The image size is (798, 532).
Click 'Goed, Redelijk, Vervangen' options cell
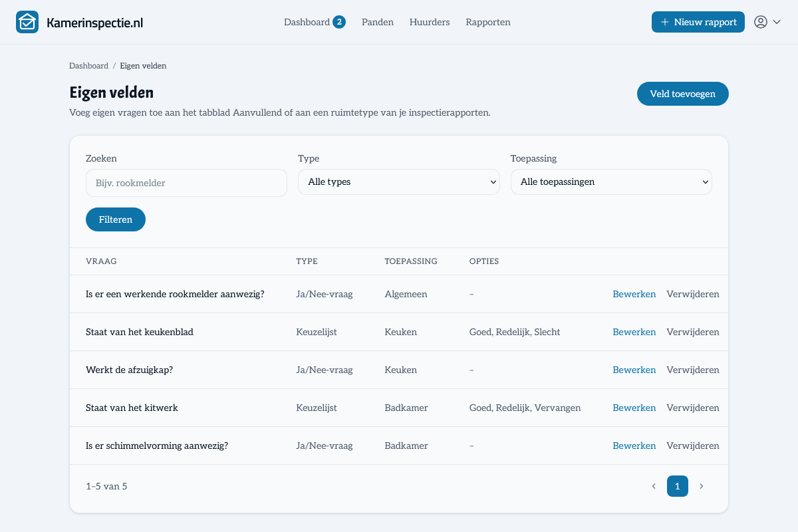pos(525,408)
